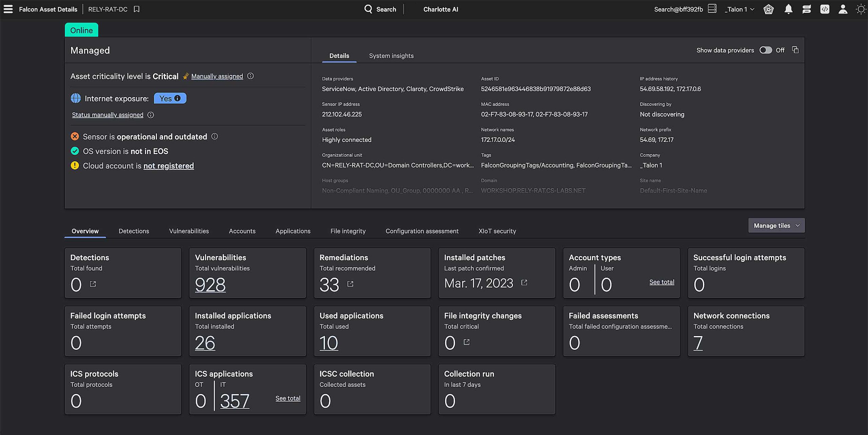868x435 pixels.
Task: Bookmark the RELY-RAT-DC asset
Action: pyautogui.click(x=137, y=9)
